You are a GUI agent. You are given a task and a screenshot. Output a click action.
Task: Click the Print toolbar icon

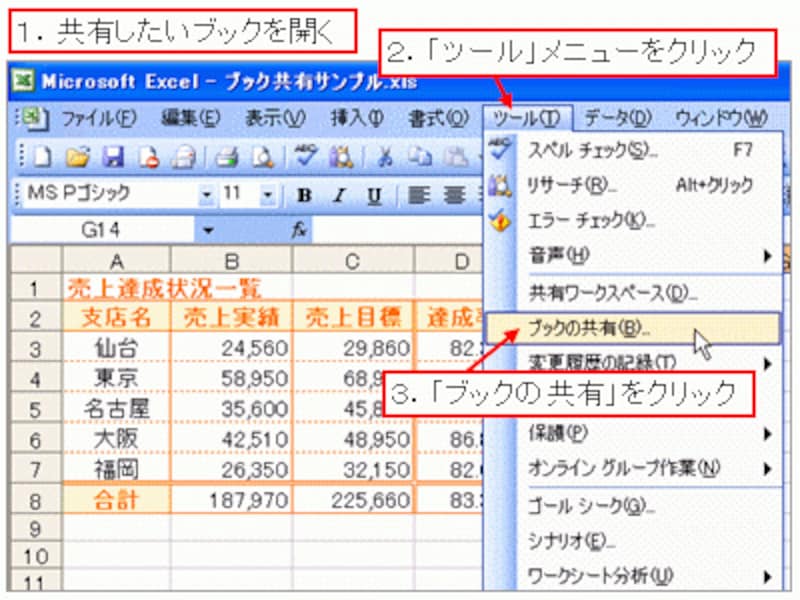pos(227,157)
